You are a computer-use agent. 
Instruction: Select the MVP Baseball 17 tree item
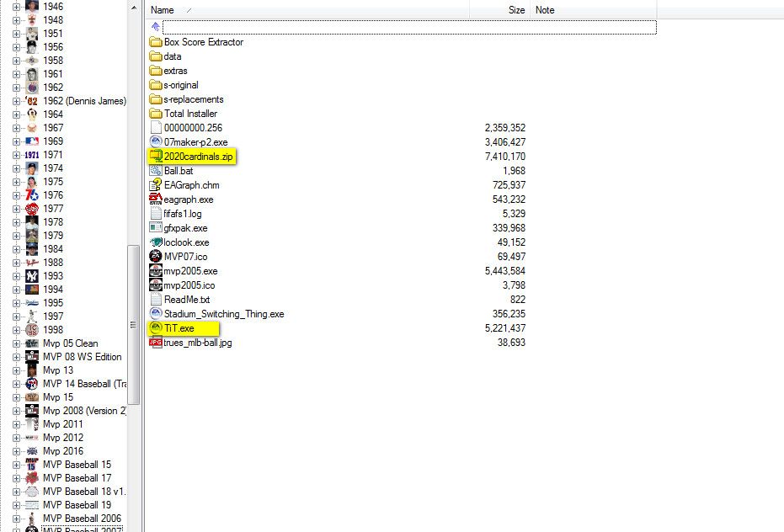(x=77, y=478)
